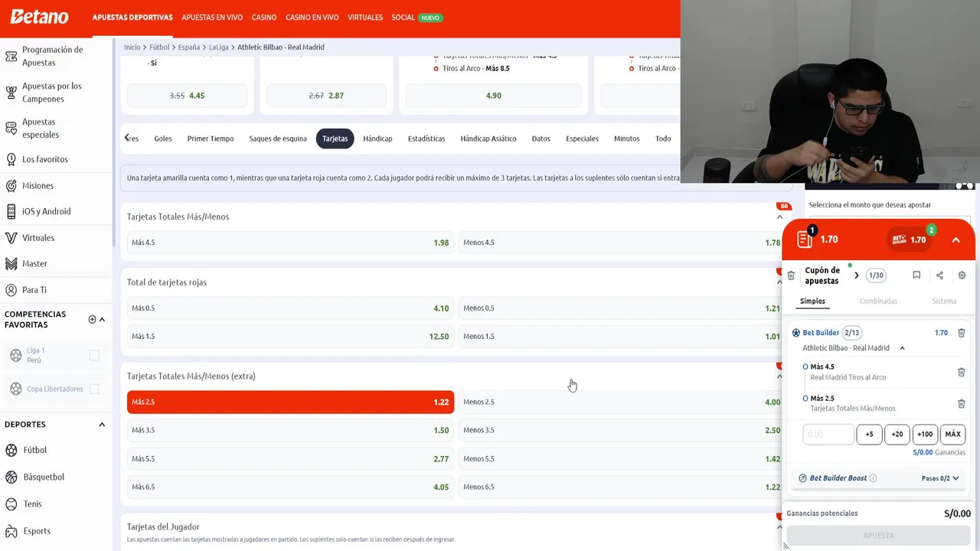
Task: Select Tenis sport in sidebar
Action: click(x=32, y=504)
